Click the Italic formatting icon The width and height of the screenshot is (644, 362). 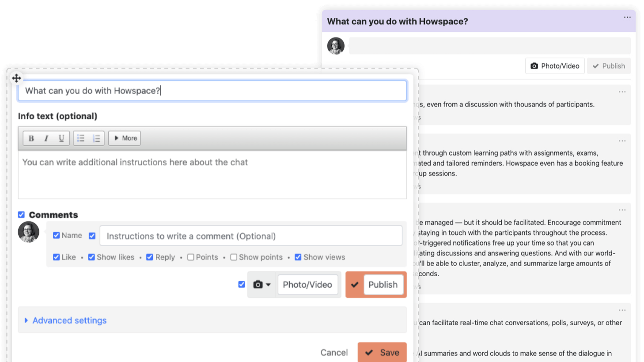(x=46, y=138)
